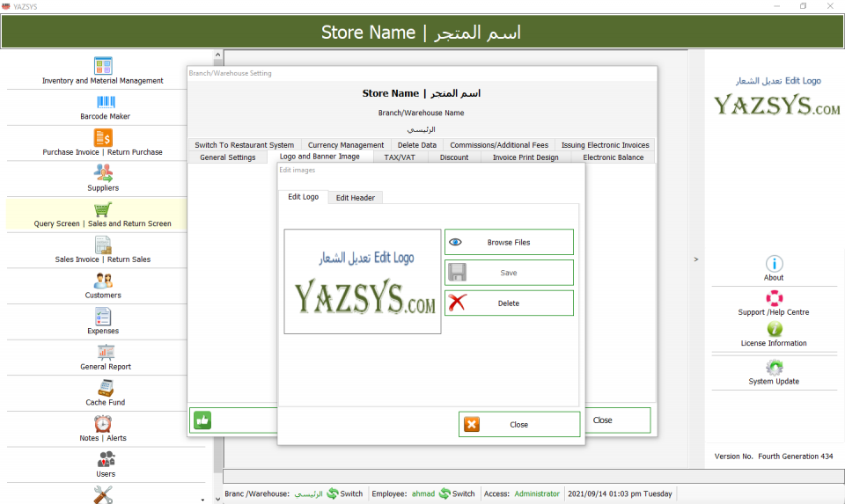Click the Notes | Alerts clock icon
Viewport: 845px width, 504px height.
click(x=103, y=424)
